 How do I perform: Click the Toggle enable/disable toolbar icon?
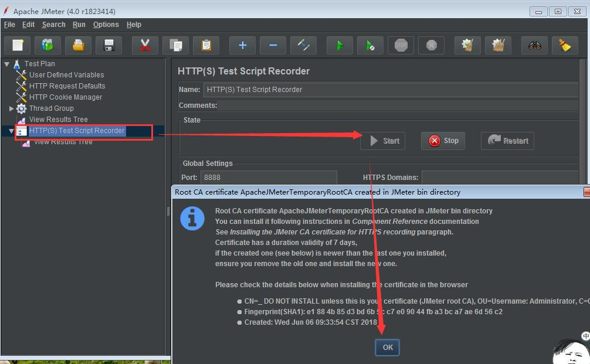click(x=304, y=46)
